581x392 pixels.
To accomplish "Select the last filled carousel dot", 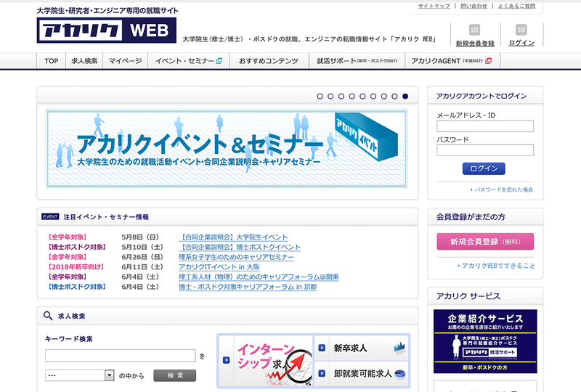I will point(405,97).
